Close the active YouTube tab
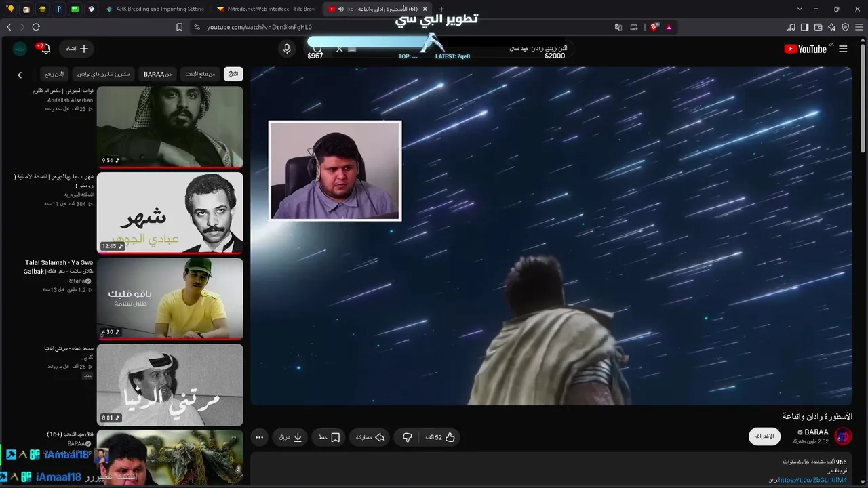 (425, 9)
